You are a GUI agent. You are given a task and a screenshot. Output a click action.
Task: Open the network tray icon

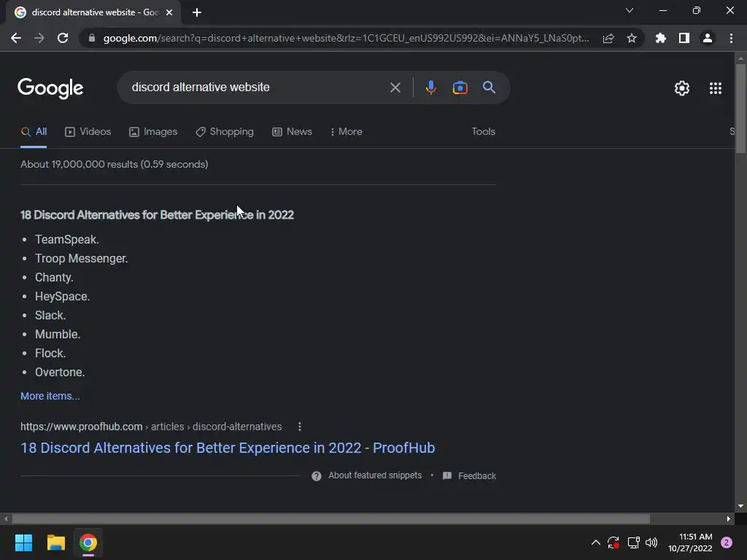click(x=633, y=542)
